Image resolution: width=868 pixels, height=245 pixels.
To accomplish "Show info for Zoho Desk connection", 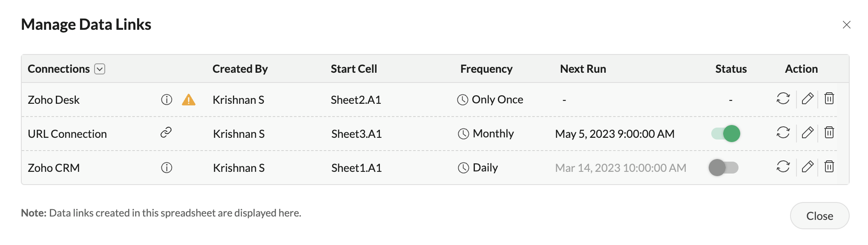I will 167,100.
